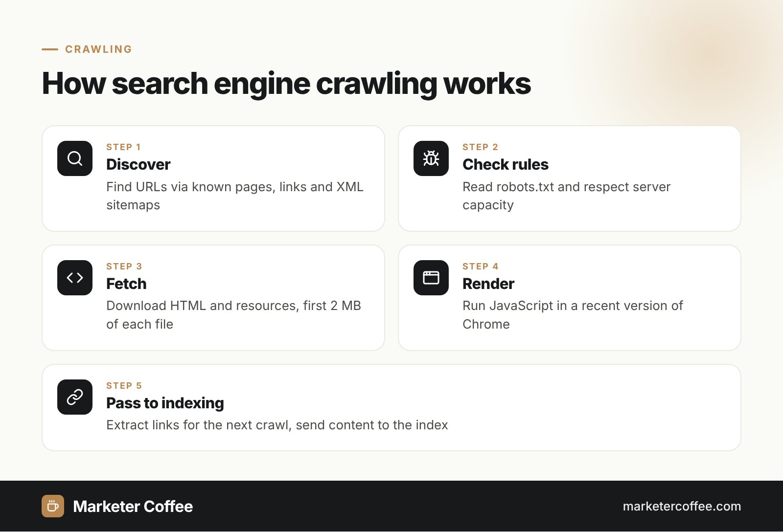Click the Marketer Coffee brand name
The image size is (783, 532).
click(x=133, y=507)
